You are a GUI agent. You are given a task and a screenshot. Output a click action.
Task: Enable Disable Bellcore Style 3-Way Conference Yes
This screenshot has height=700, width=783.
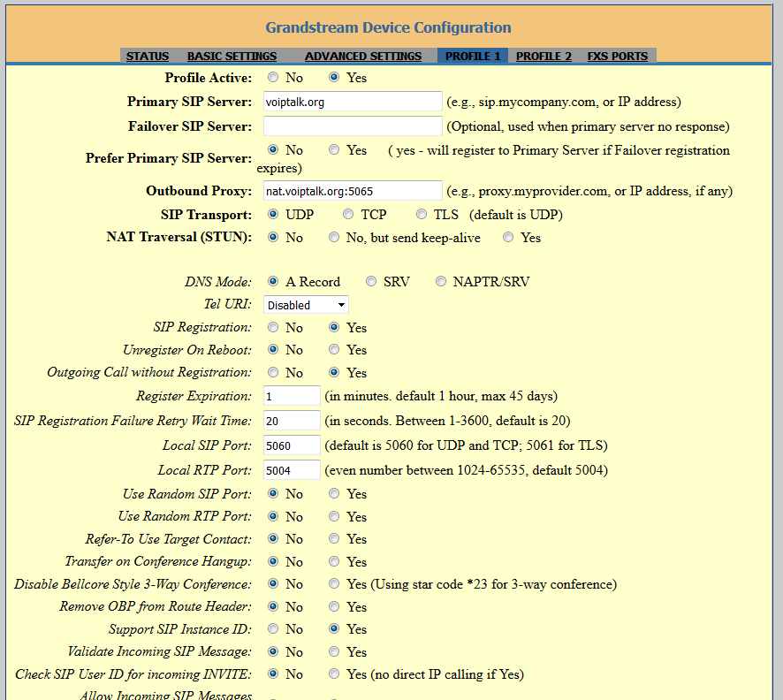pos(334,583)
